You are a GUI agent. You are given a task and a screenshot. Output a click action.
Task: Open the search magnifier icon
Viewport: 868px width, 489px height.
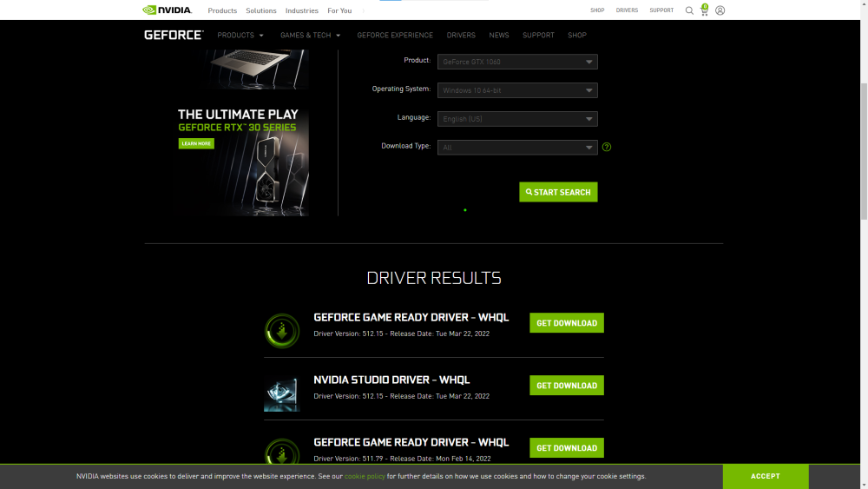click(689, 10)
